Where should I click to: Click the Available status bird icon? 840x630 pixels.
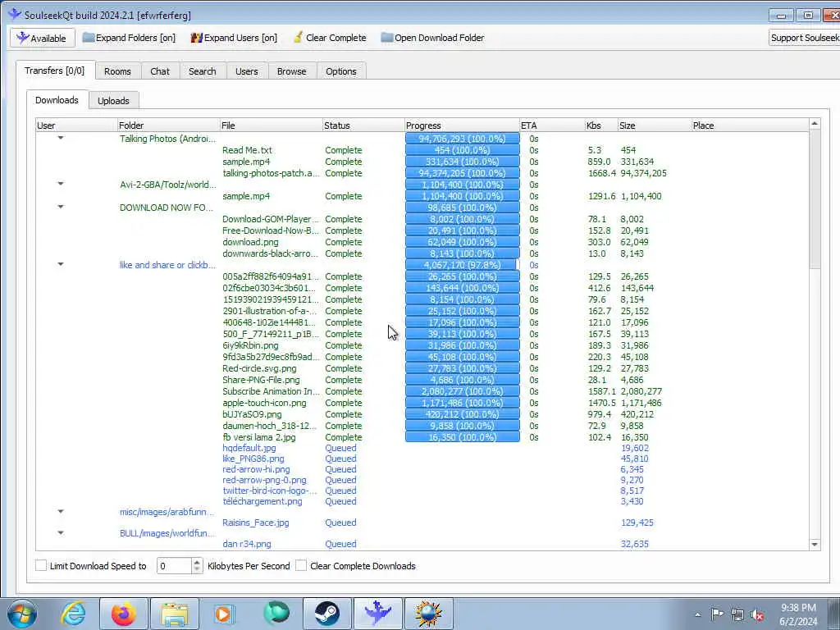click(x=22, y=38)
